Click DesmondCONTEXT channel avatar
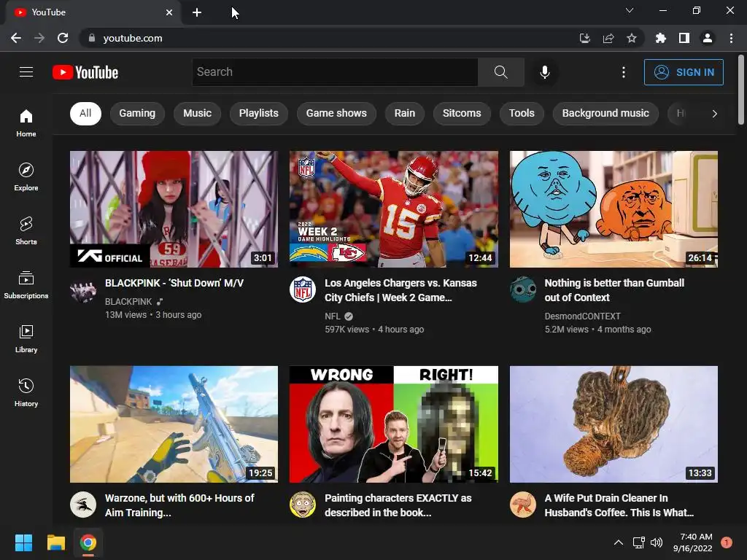 (x=522, y=289)
